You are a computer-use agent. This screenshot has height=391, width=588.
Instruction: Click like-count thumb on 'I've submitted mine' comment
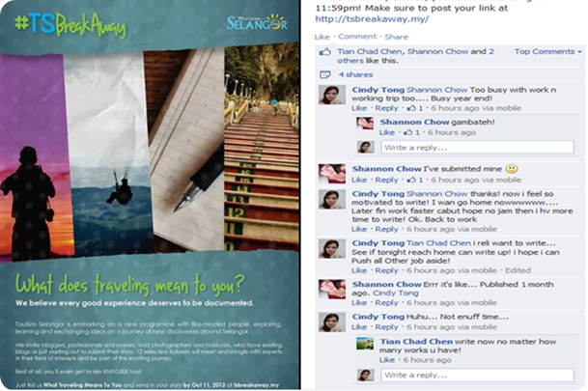point(411,180)
